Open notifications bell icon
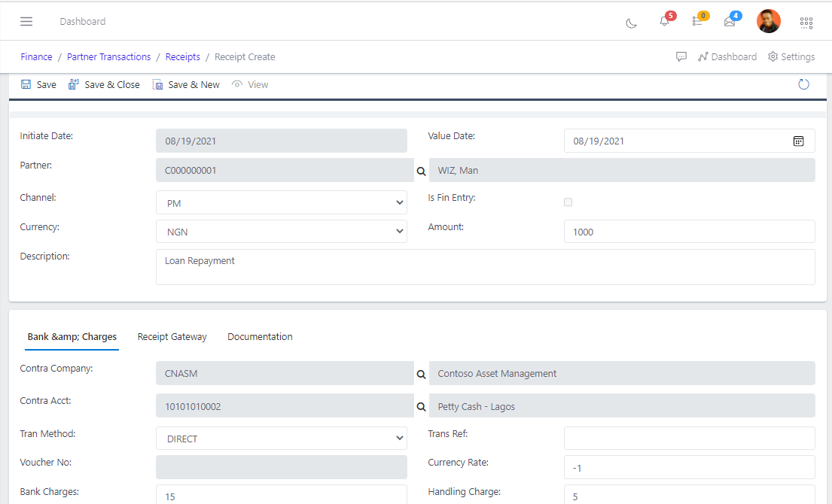832x504 pixels. (x=664, y=21)
